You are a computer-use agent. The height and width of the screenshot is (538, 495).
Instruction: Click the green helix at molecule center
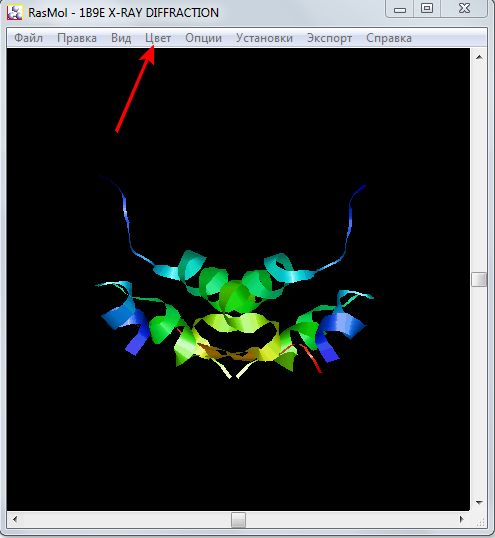(x=236, y=297)
